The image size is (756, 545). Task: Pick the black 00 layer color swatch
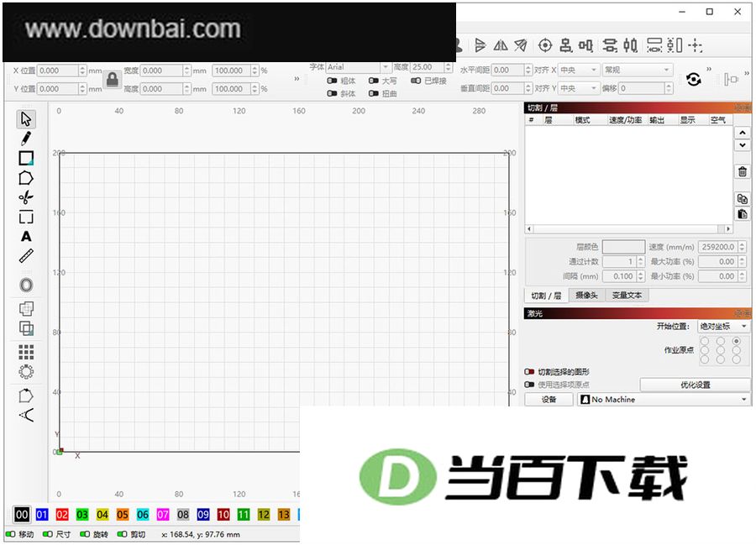pos(22,515)
